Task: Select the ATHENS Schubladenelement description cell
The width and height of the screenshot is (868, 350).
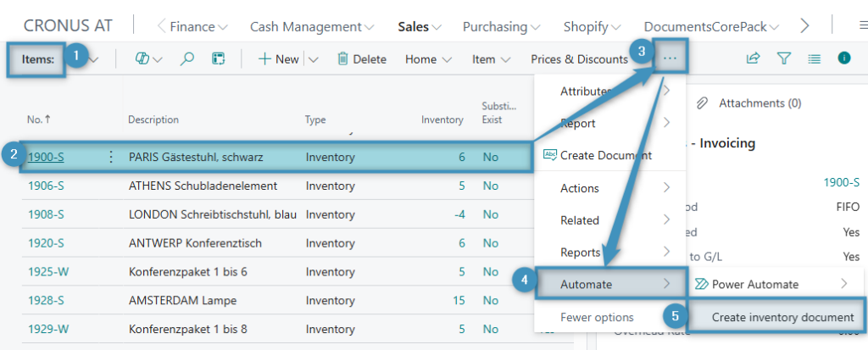Action: click(x=203, y=186)
